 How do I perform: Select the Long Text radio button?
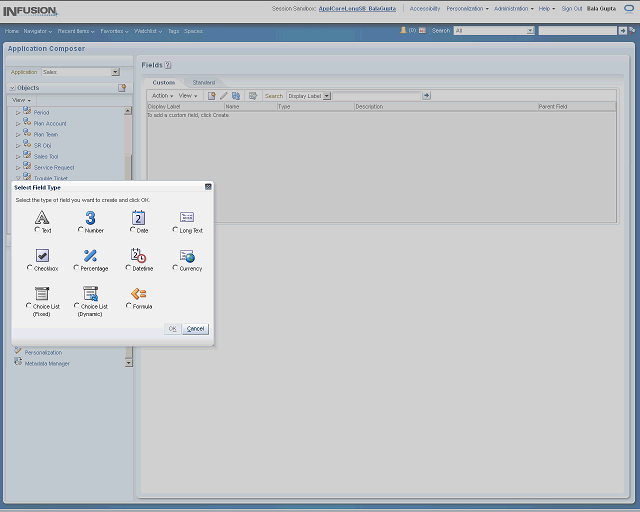coord(175,230)
